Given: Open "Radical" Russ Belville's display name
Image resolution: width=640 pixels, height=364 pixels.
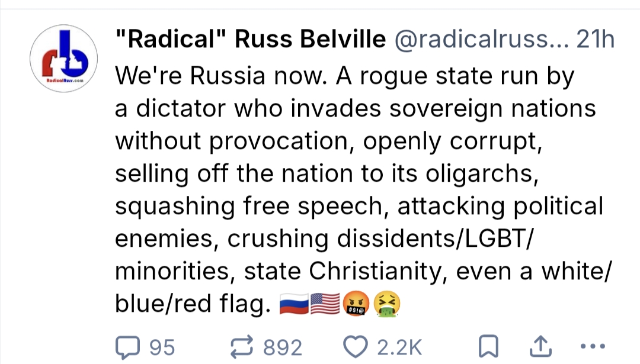Looking at the screenshot, I should (x=249, y=40).
